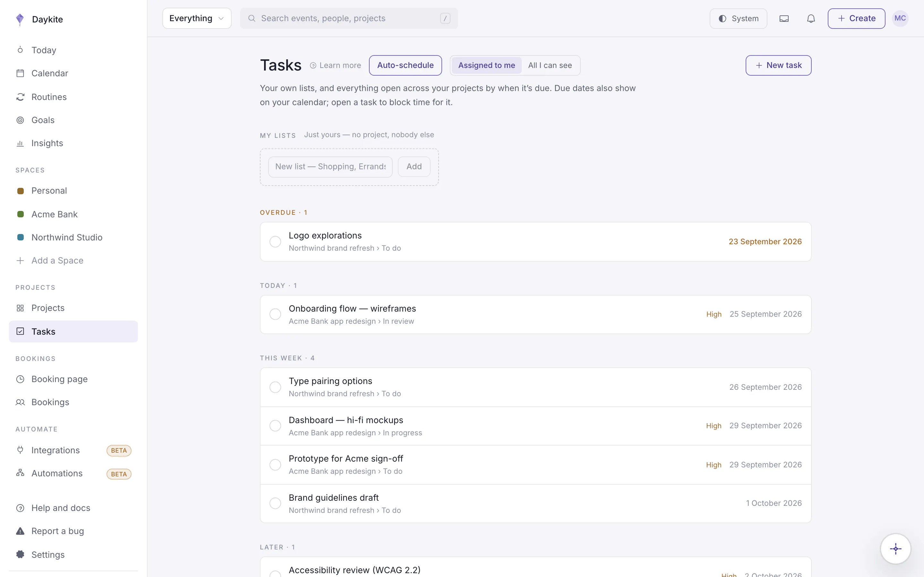Viewport: 924px width, 577px height.
Task: Open Settings gear in sidebar
Action: tap(20, 555)
